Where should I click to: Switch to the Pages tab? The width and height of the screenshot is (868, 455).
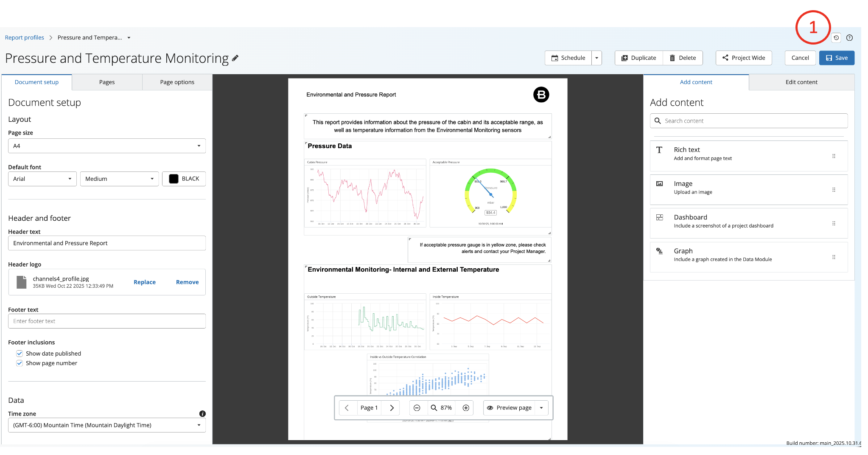pyautogui.click(x=107, y=82)
